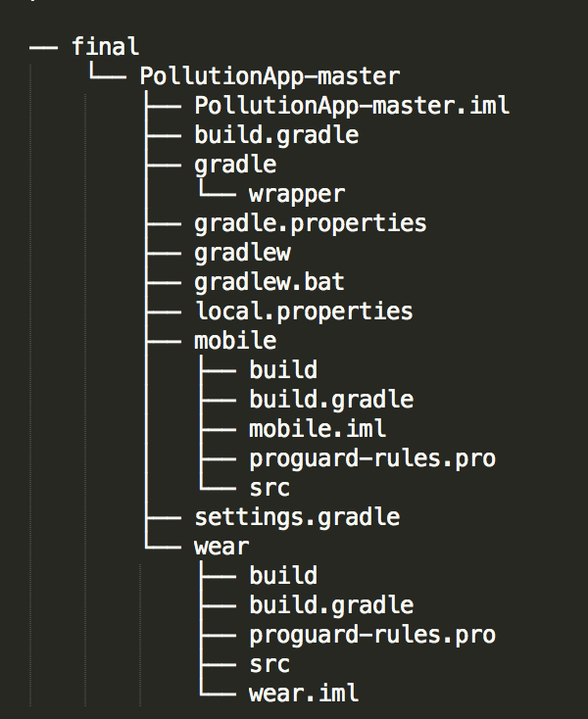Click the wear folder entry

pyautogui.click(x=221, y=547)
